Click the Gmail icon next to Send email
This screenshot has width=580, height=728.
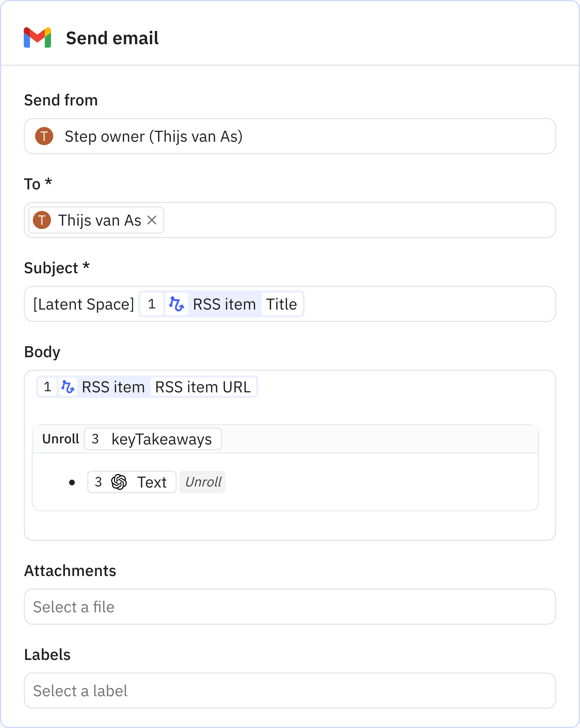pos(37,37)
